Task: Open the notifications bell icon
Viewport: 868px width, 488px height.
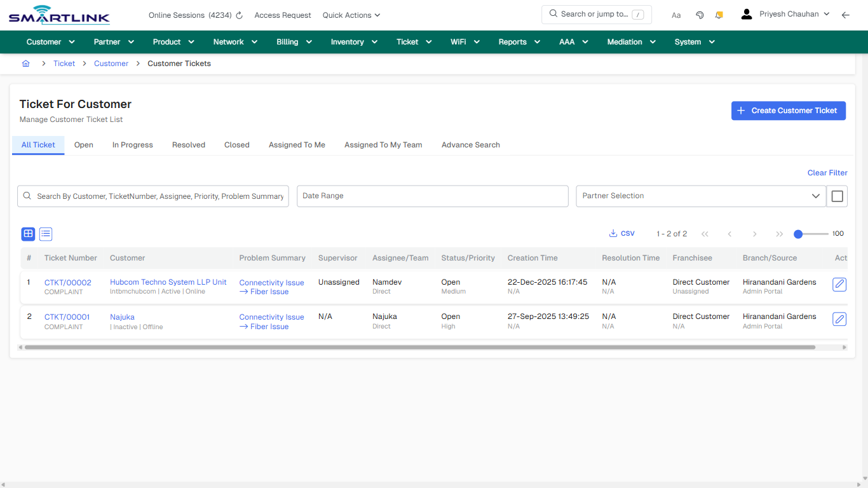Action: [x=719, y=15]
